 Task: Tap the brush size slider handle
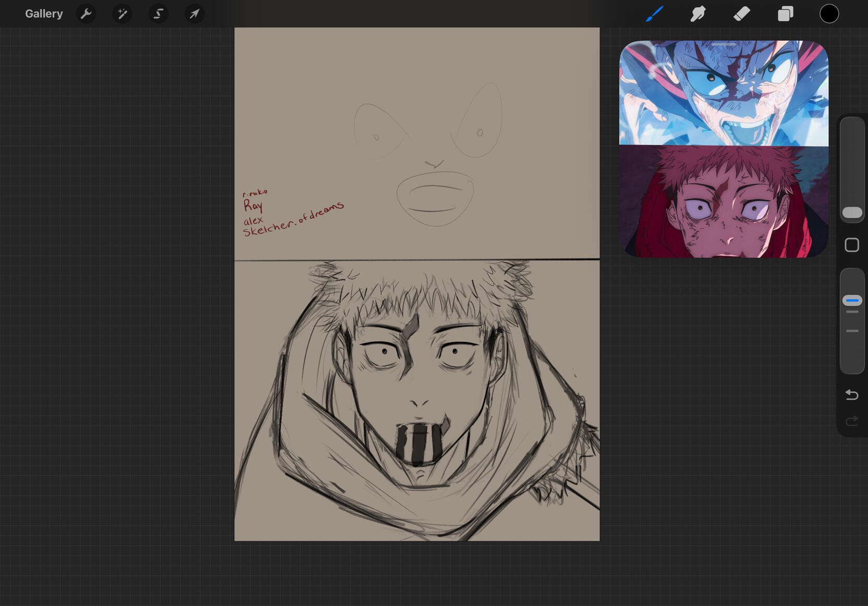(x=852, y=212)
